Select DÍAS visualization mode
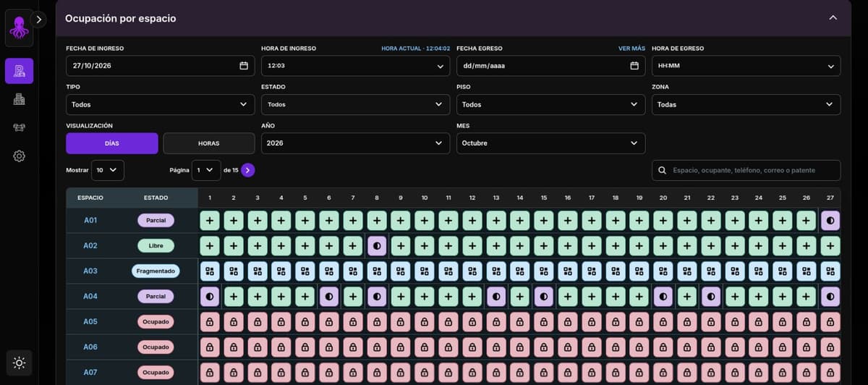The image size is (868, 385). (112, 143)
